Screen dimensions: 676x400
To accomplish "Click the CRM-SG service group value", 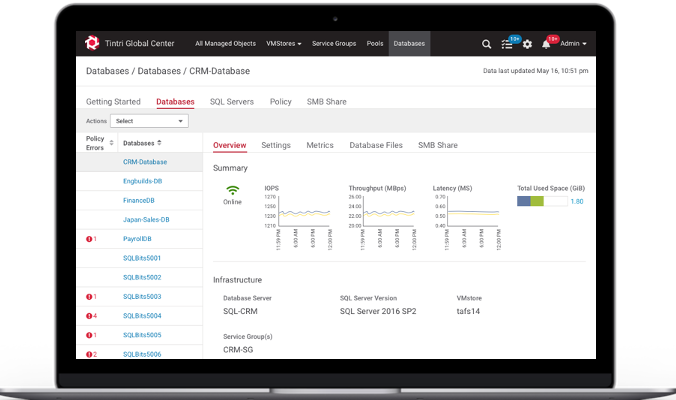I will [x=238, y=350].
